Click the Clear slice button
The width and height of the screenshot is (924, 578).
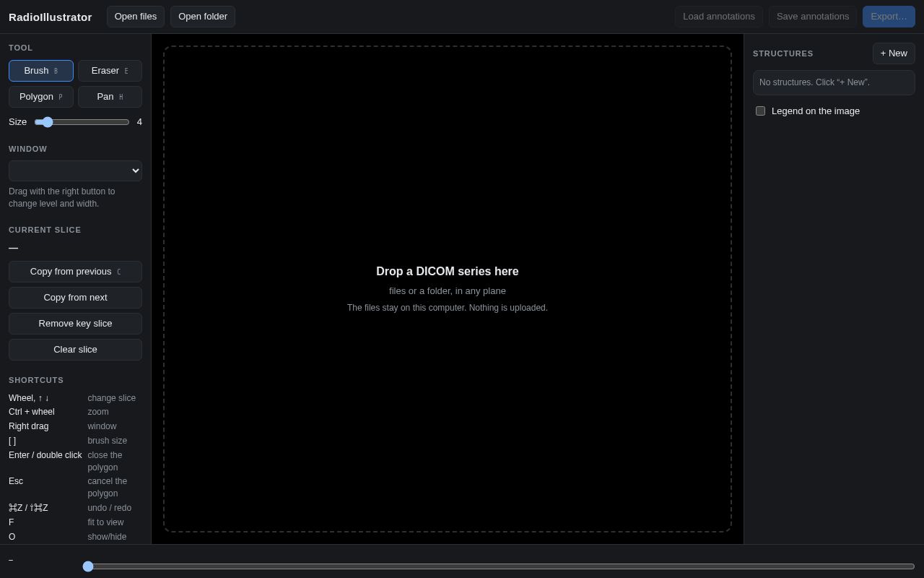75,350
